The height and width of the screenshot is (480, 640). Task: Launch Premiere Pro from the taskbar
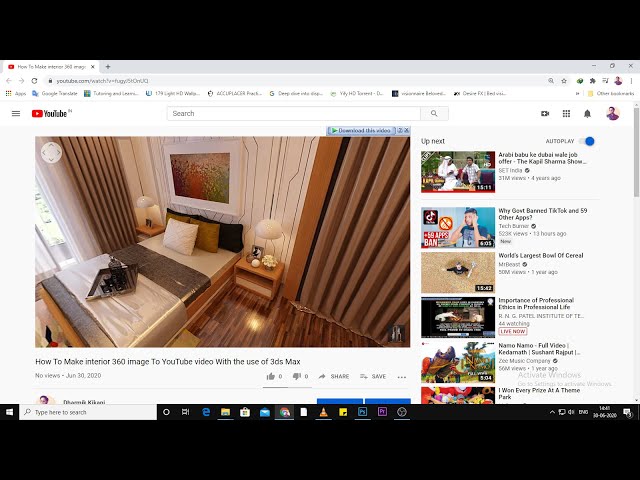click(x=382, y=412)
